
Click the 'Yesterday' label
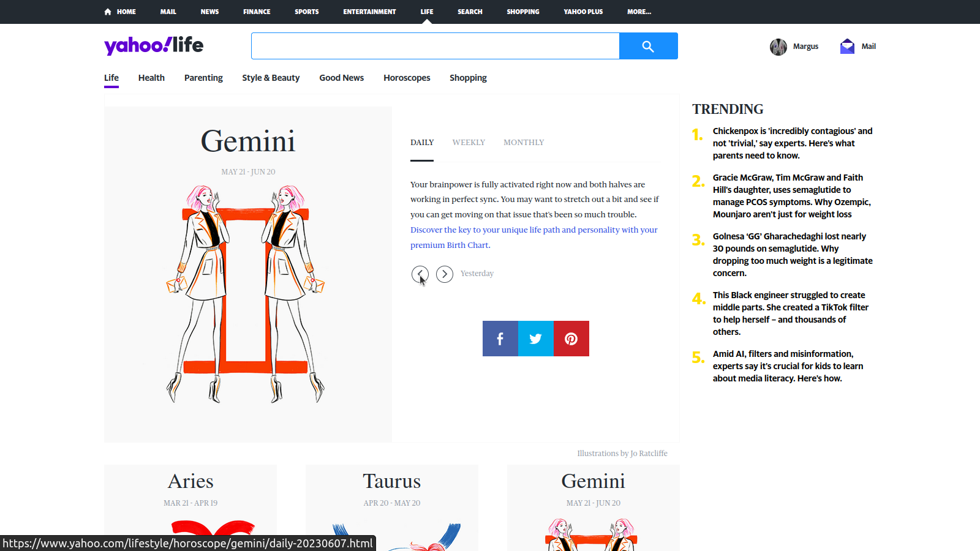pos(477,274)
